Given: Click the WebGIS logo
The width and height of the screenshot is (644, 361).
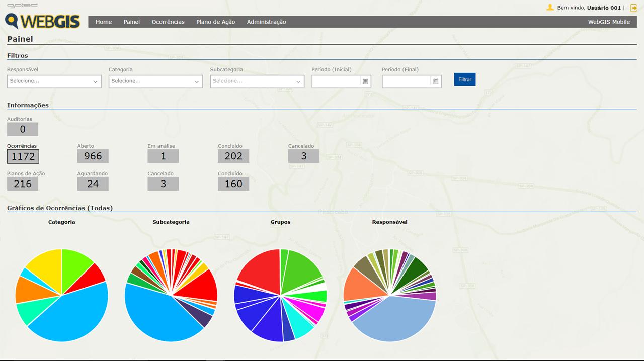Looking at the screenshot, I should [x=43, y=21].
